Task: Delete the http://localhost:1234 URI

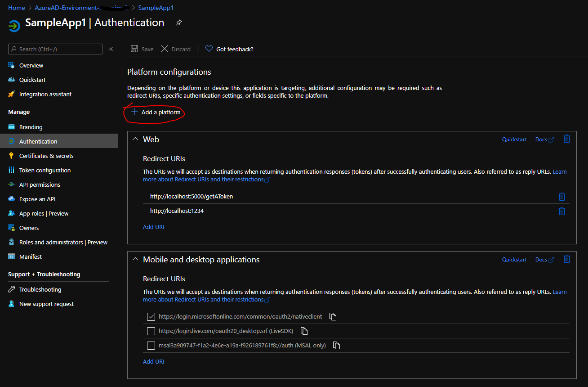Action: (x=561, y=211)
